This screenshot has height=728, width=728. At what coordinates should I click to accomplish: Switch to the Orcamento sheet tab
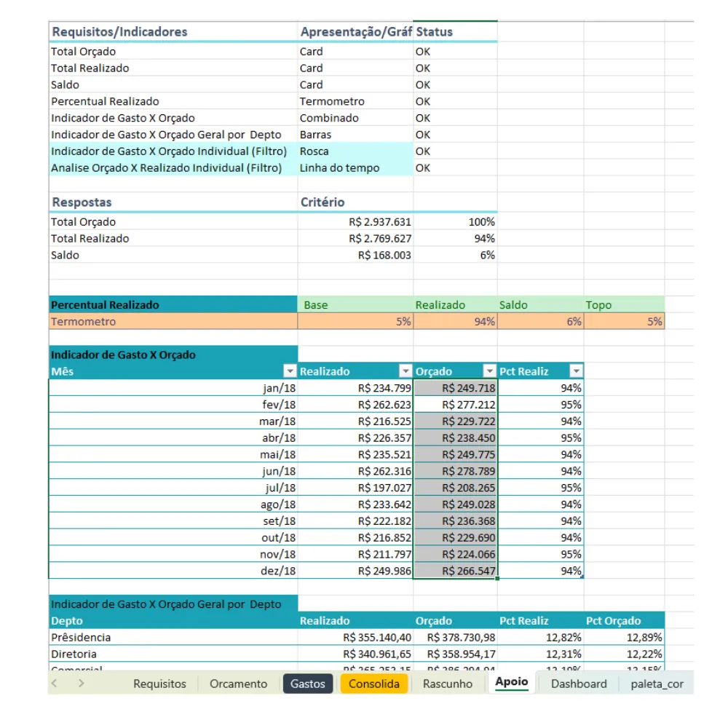pos(238,684)
